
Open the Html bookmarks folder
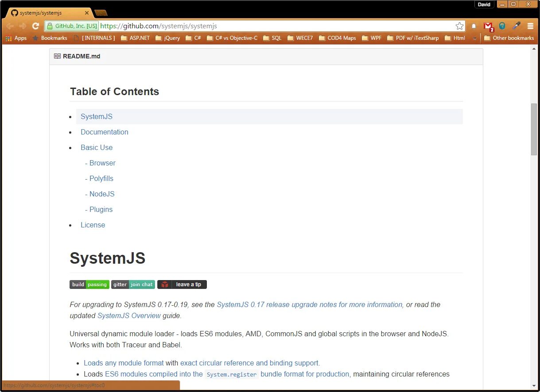pyautogui.click(x=455, y=38)
